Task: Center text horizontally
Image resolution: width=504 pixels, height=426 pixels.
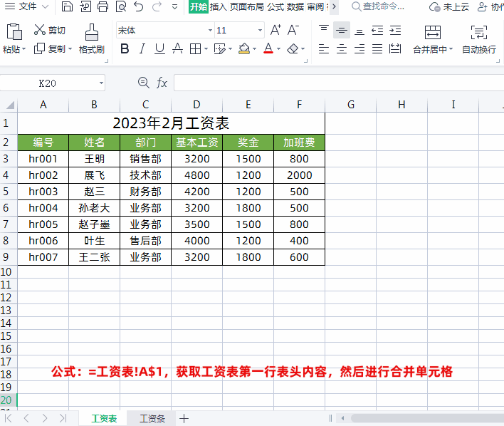Action: point(342,49)
